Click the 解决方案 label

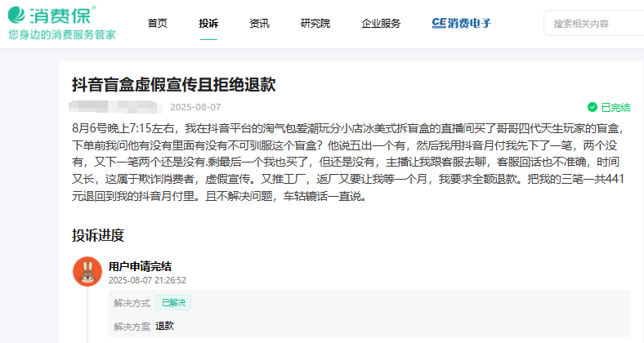pyautogui.click(x=132, y=327)
